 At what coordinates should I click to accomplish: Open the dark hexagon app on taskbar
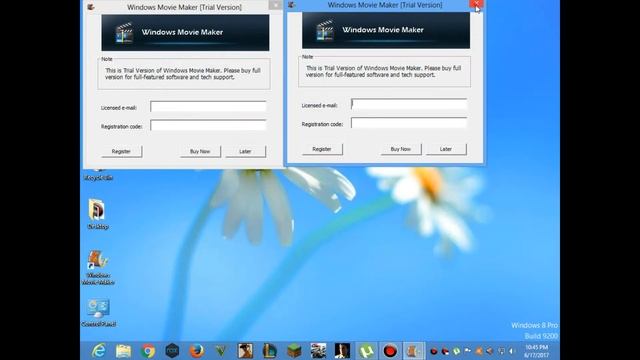point(172,351)
